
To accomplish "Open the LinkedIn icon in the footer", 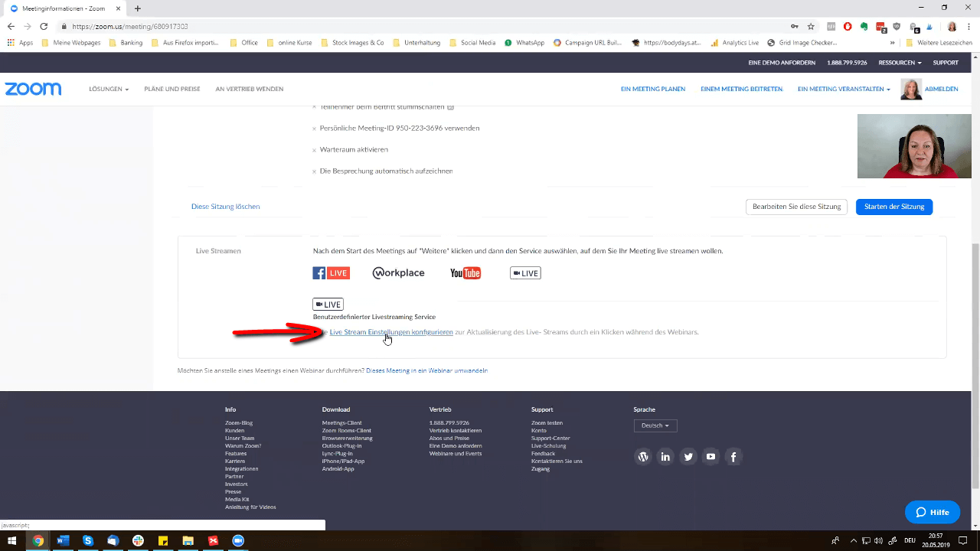I will [665, 457].
